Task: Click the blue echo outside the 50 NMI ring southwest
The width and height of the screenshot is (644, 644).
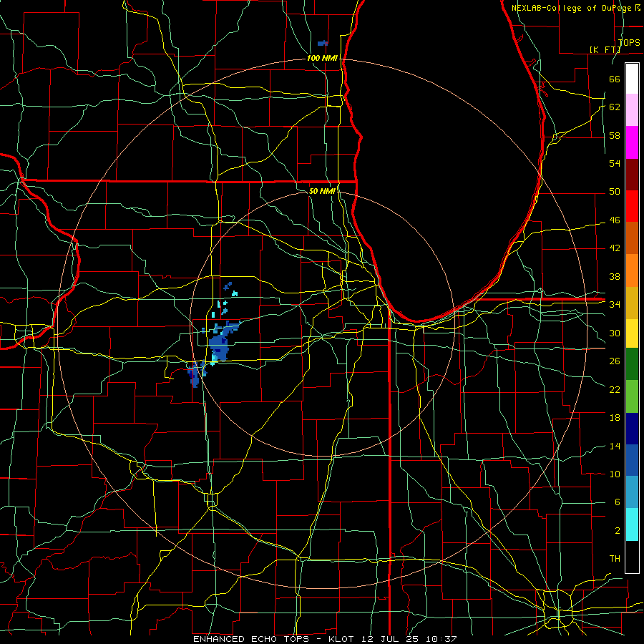Action: pyautogui.click(x=195, y=374)
